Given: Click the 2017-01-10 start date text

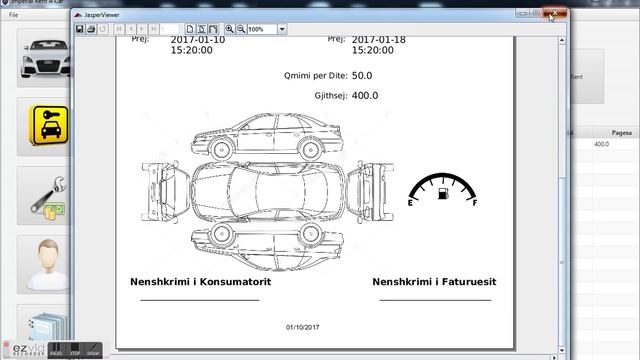Looking at the screenshot, I should coord(198,40).
